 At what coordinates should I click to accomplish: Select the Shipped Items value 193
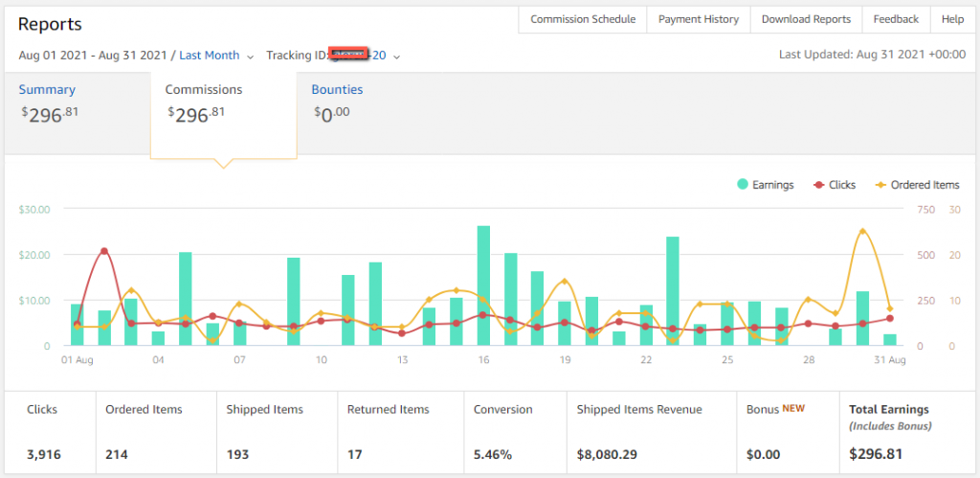pos(237,454)
